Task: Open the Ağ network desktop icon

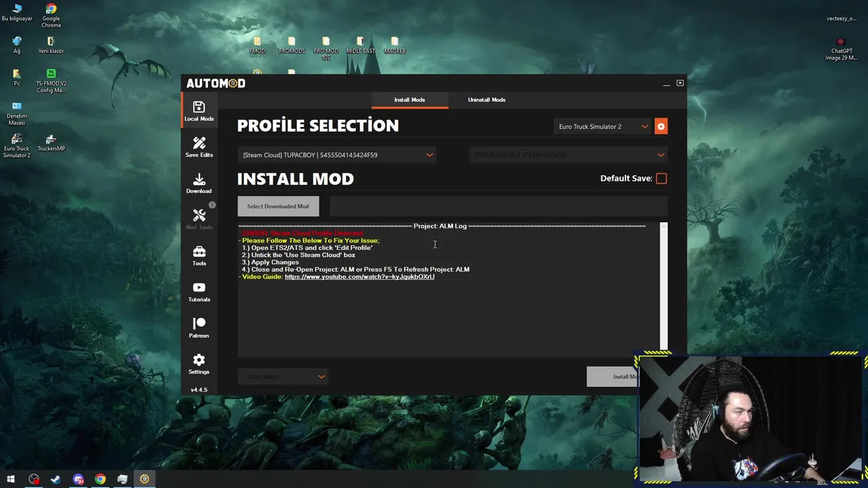Action: tap(17, 45)
